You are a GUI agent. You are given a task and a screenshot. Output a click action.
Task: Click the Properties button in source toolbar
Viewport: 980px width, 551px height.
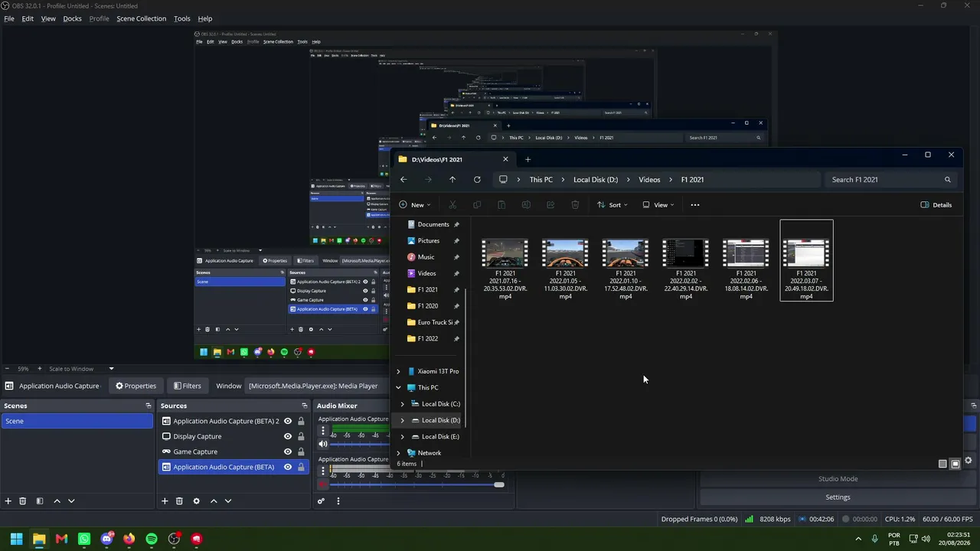(x=136, y=386)
